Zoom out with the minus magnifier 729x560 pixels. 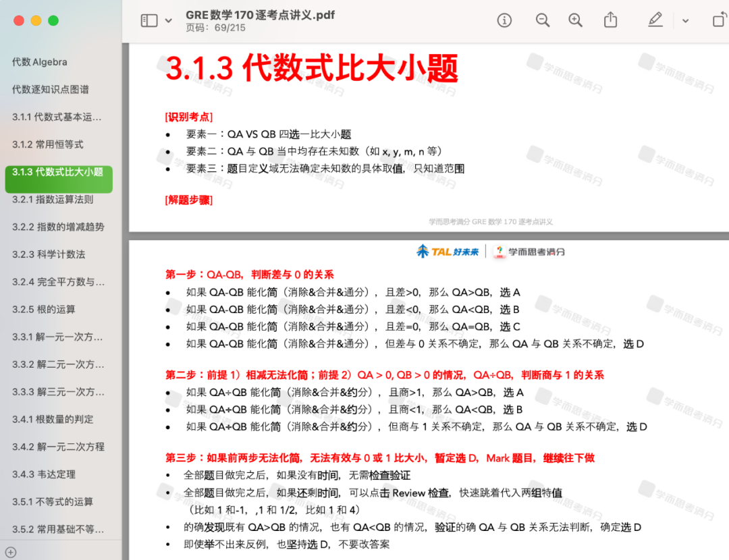[x=543, y=20]
